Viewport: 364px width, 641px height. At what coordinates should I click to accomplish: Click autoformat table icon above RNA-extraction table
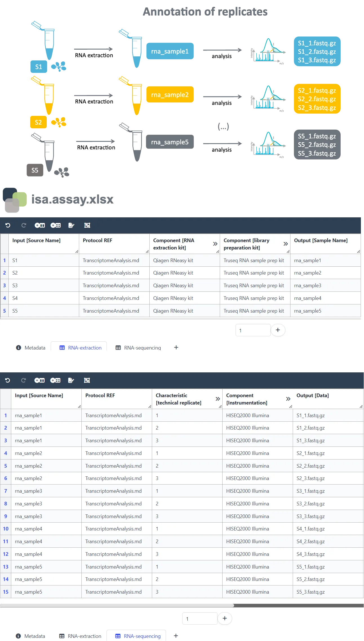pos(87,225)
